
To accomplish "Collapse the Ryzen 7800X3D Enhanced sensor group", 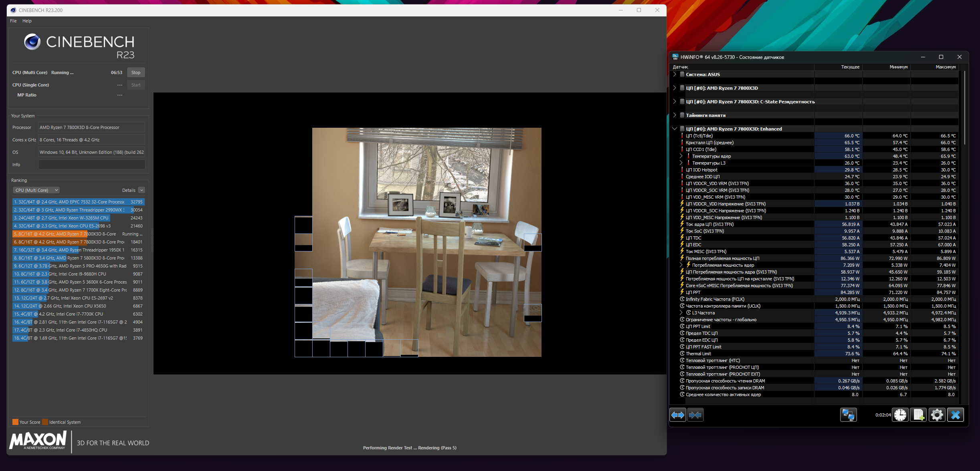I will pos(675,129).
